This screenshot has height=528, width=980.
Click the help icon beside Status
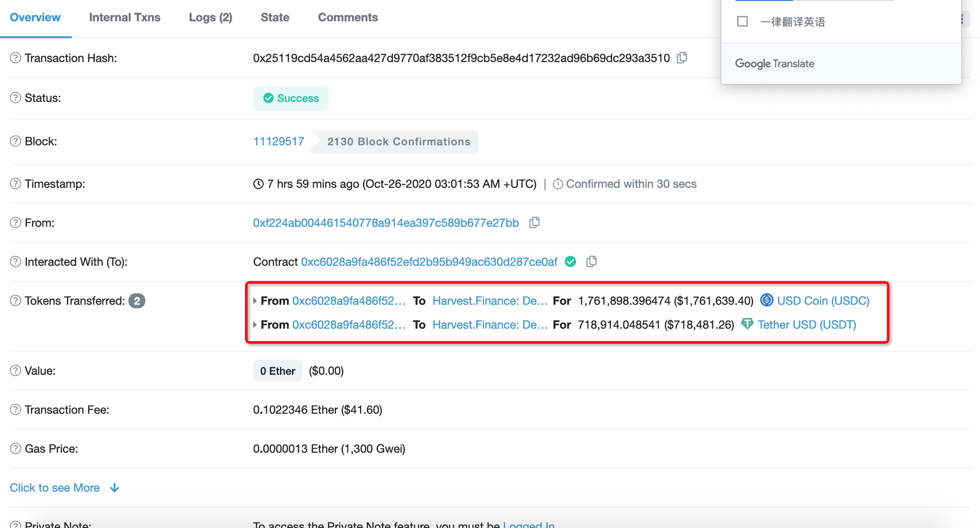pyautogui.click(x=15, y=98)
